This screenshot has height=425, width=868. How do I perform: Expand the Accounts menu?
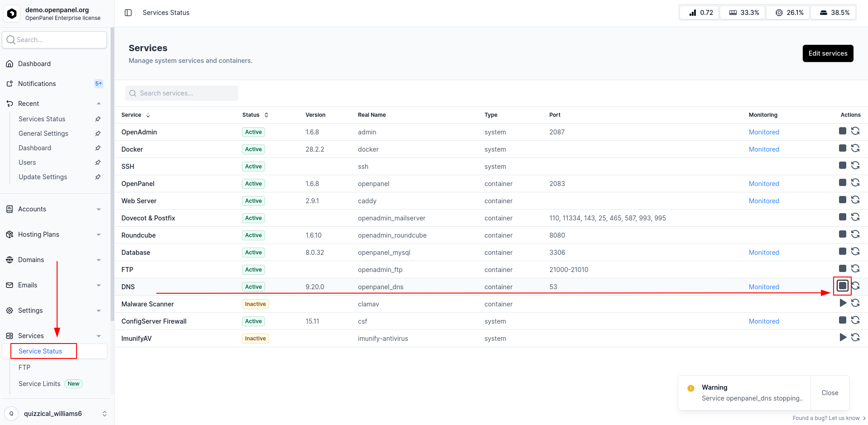pyautogui.click(x=99, y=209)
